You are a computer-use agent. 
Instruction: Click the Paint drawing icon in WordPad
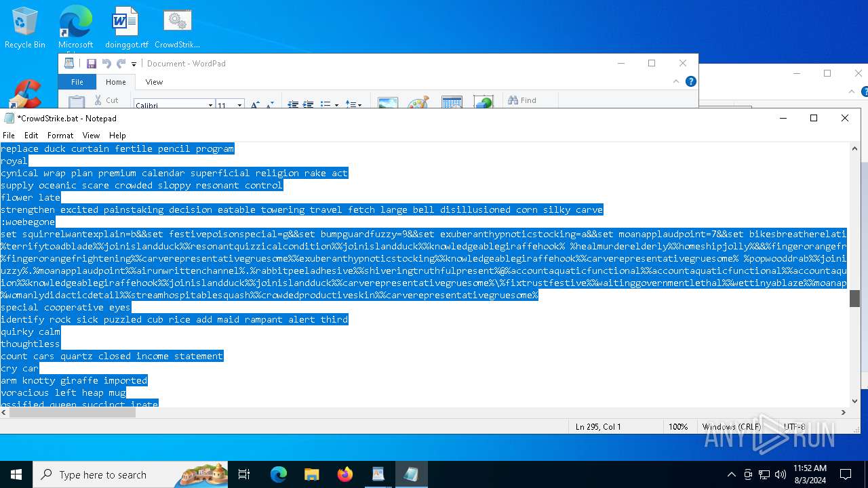[x=418, y=102]
